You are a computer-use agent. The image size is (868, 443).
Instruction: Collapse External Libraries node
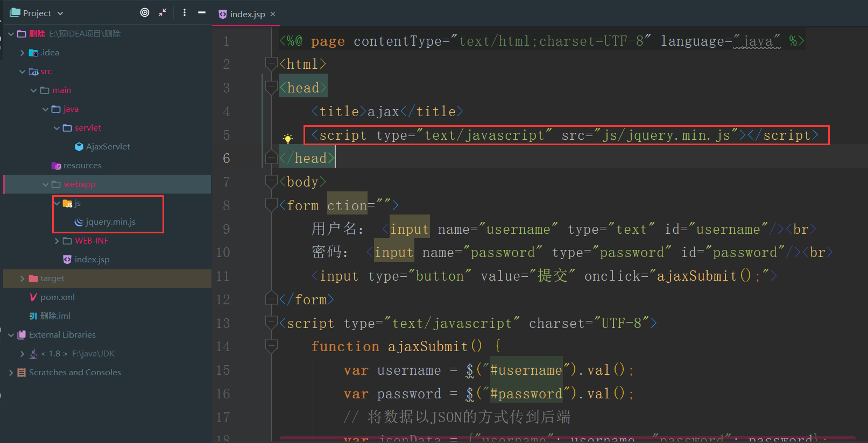11,335
